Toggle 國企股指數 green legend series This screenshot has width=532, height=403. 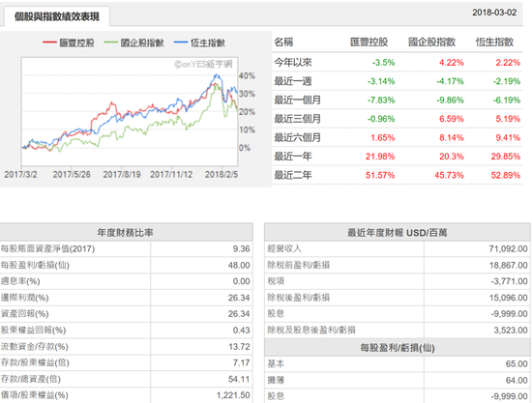[134, 43]
